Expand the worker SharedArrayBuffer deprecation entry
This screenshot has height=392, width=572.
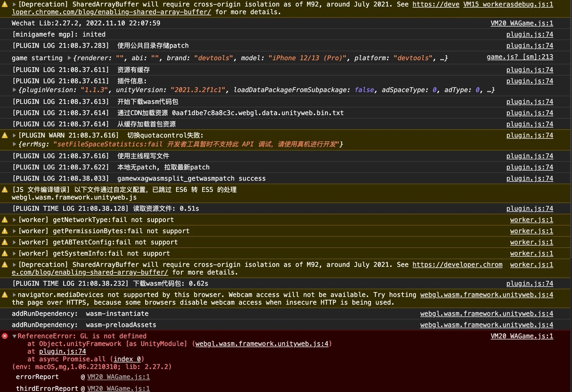[14, 264]
